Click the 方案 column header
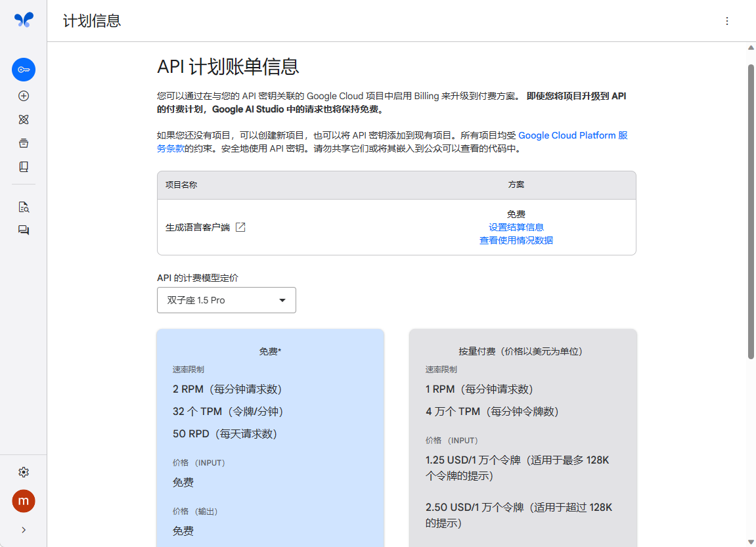This screenshot has width=756, height=547. 516,185
